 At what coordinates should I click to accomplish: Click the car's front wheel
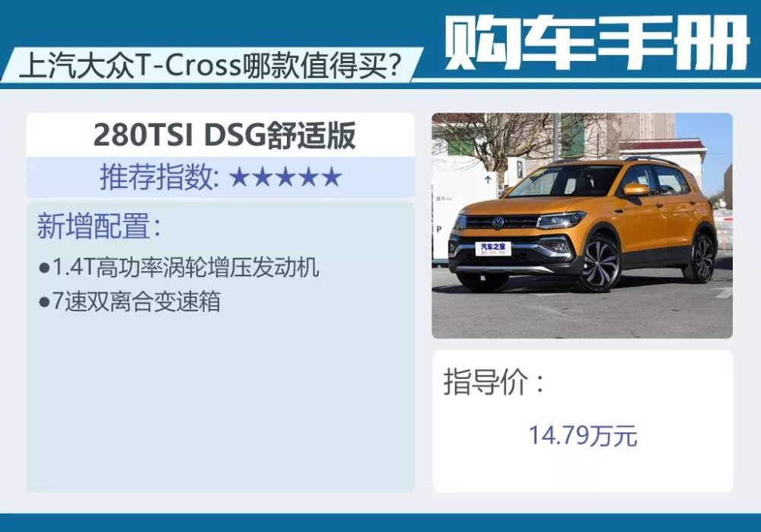(600, 265)
